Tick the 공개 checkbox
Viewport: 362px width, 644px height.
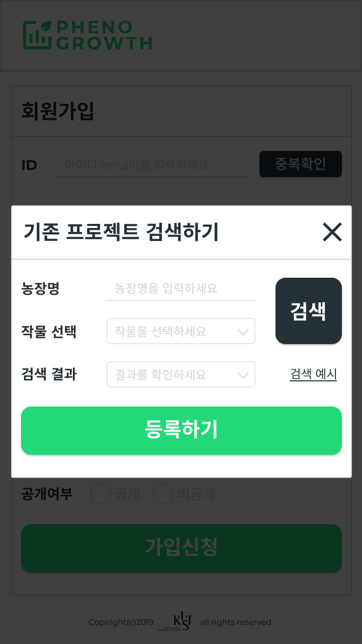(101, 494)
